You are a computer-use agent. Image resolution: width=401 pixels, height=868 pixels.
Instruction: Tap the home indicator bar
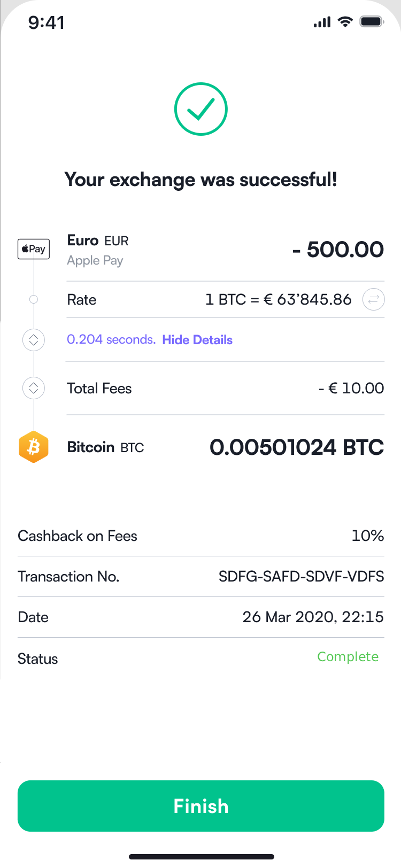coord(201,857)
